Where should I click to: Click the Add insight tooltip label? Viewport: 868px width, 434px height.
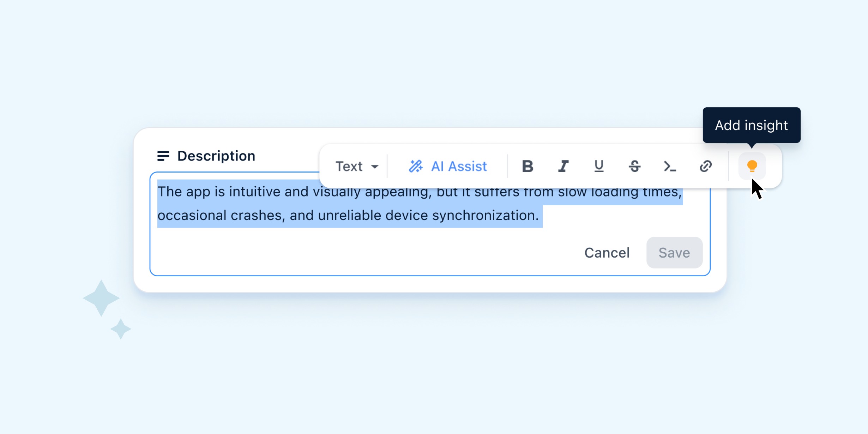[752, 125]
